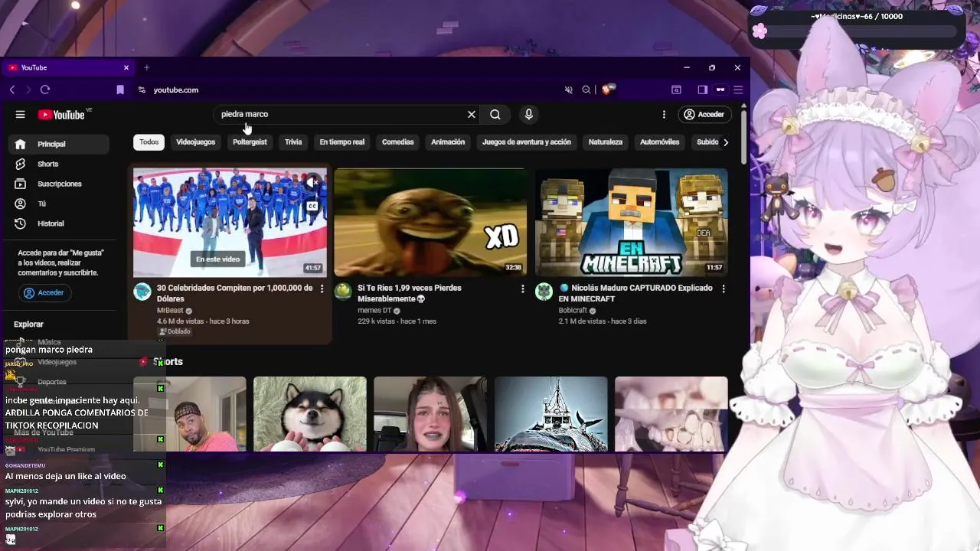Open options menu for 'Si Te Ríes' video
The width and height of the screenshot is (980, 551).
coord(523,289)
